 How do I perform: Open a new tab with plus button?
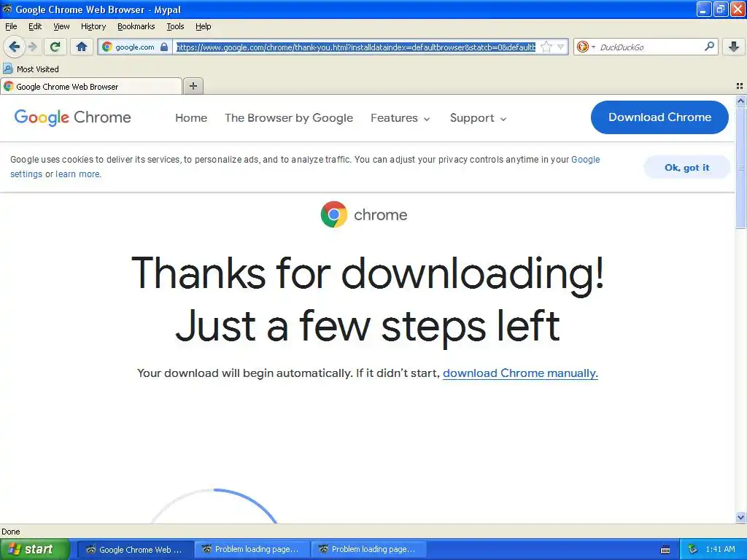coord(193,86)
